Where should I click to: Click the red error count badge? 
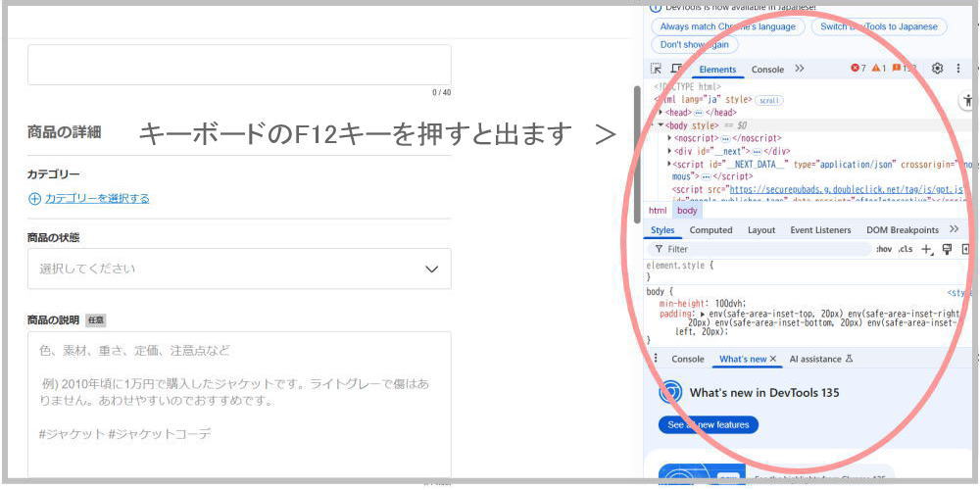click(858, 69)
